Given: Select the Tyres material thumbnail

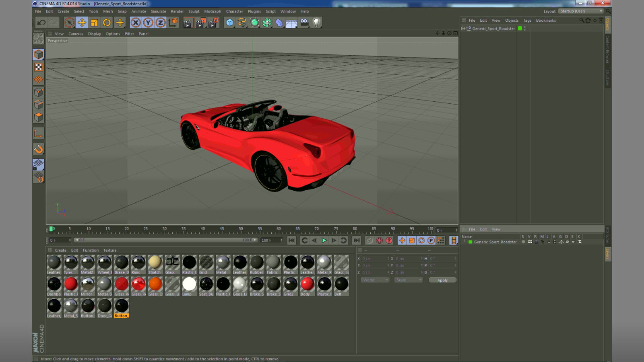Looking at the screenshot, I should point(70,265).
